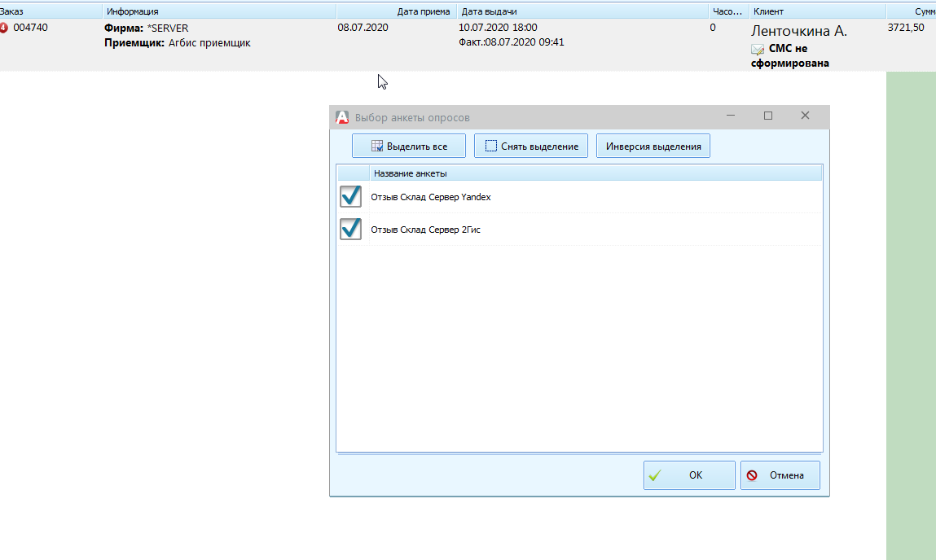Click the red status icon beside order 004740
The width and height of the screenshot is (936, 560).
[x=4, y=28]
